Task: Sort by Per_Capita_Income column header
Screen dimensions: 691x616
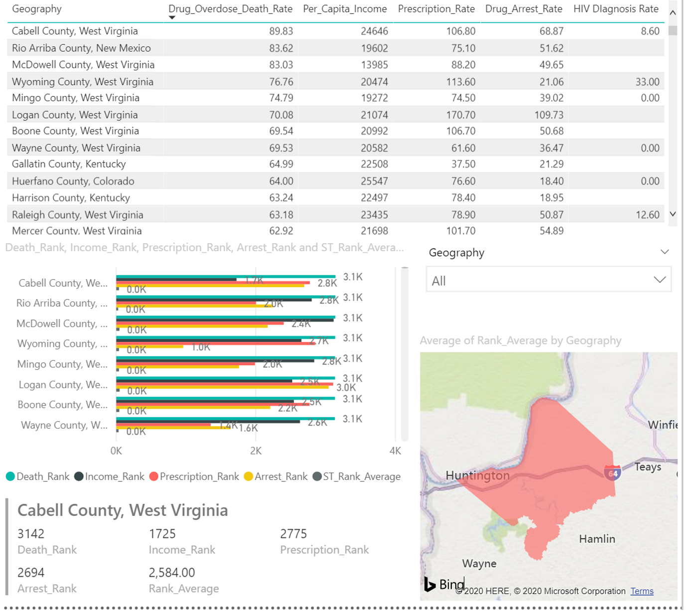Action: coord(345,9)
